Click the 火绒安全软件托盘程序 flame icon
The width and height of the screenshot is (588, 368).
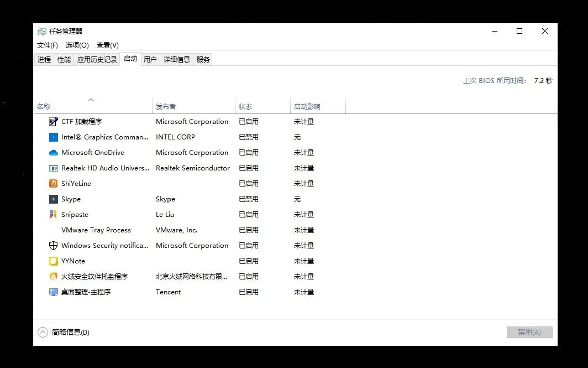(53, 276)
